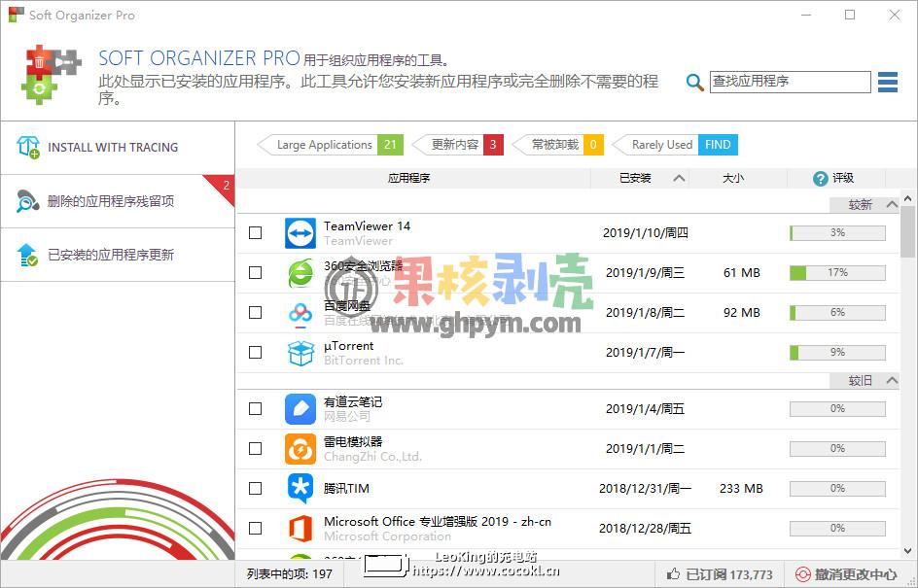The width and height of the screenshot is (918, 588).
Task: Tick the 雷电模拟器 checkbox
Action: (255, 448)
